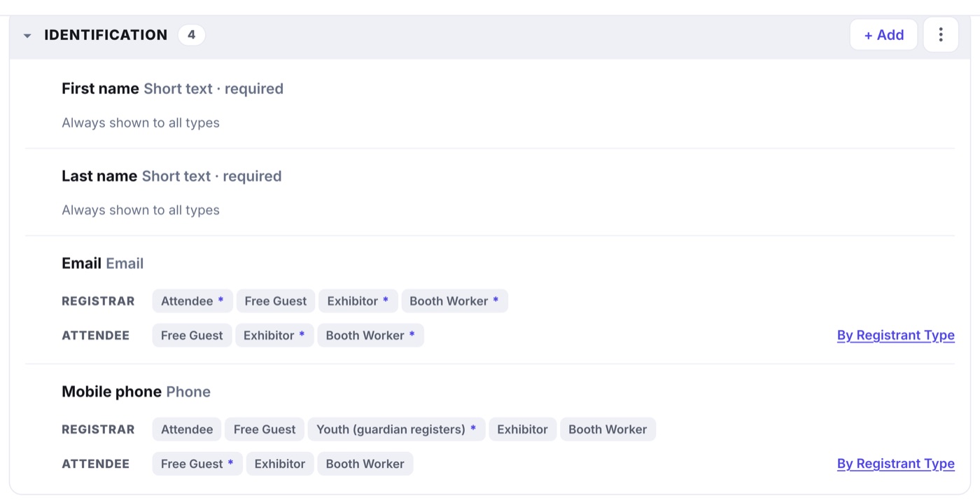
Task: Select Booth Worker chip in Mobile phone Registrar row
Action: coord(608,429)
